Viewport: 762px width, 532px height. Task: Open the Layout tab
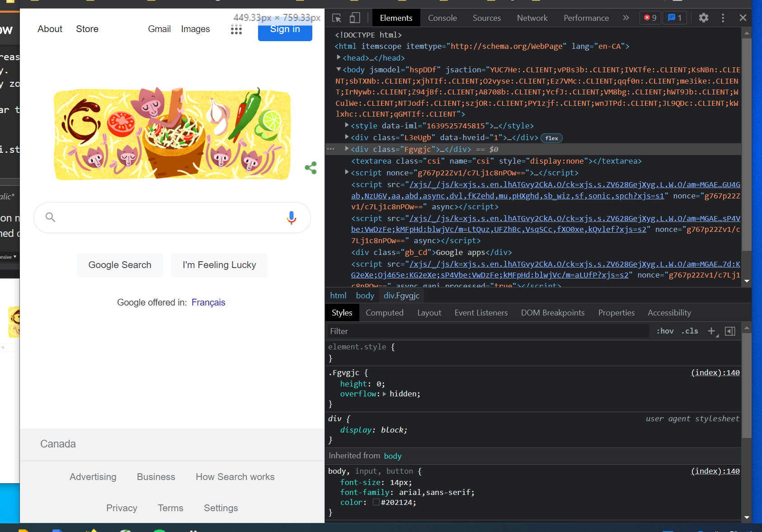pyautogui.click(x=429, y=313)
